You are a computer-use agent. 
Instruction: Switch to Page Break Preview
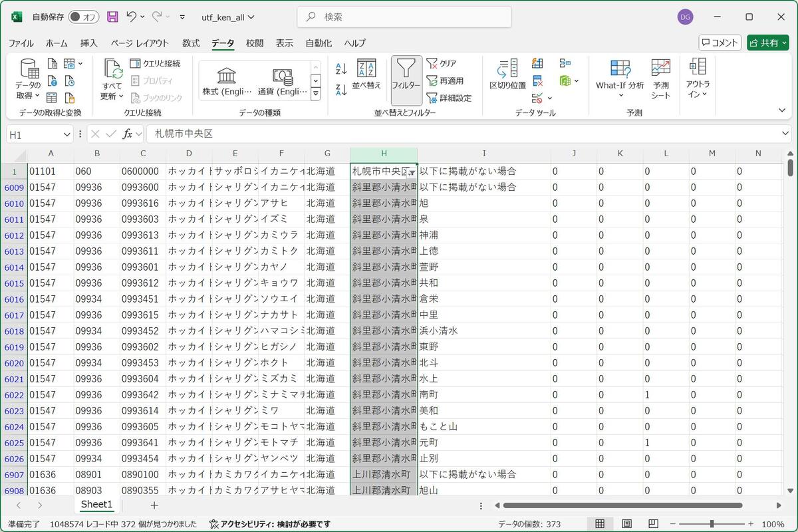[653, 524]
